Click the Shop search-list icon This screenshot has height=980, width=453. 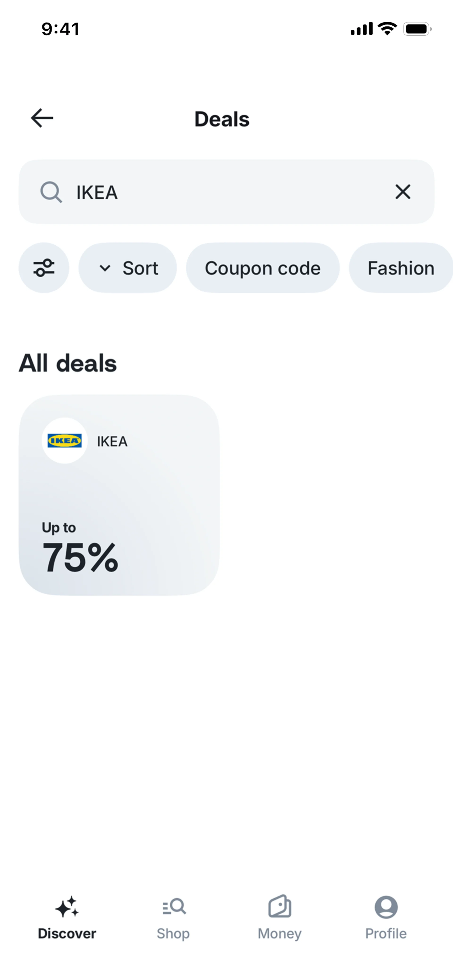coord(174,907)
